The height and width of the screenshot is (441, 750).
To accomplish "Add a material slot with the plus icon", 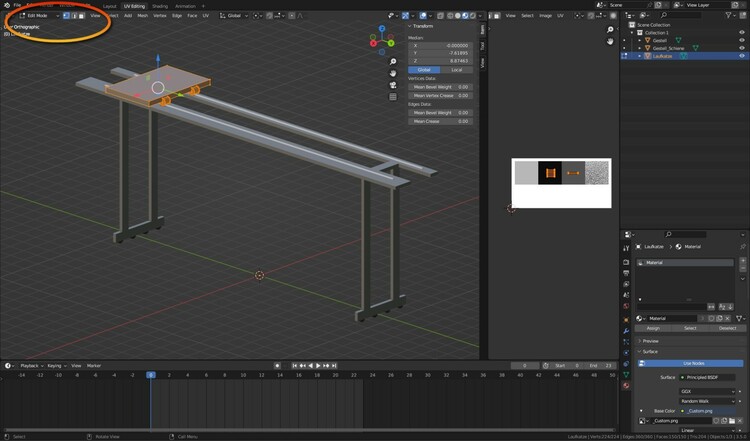I will click(742, 262).
